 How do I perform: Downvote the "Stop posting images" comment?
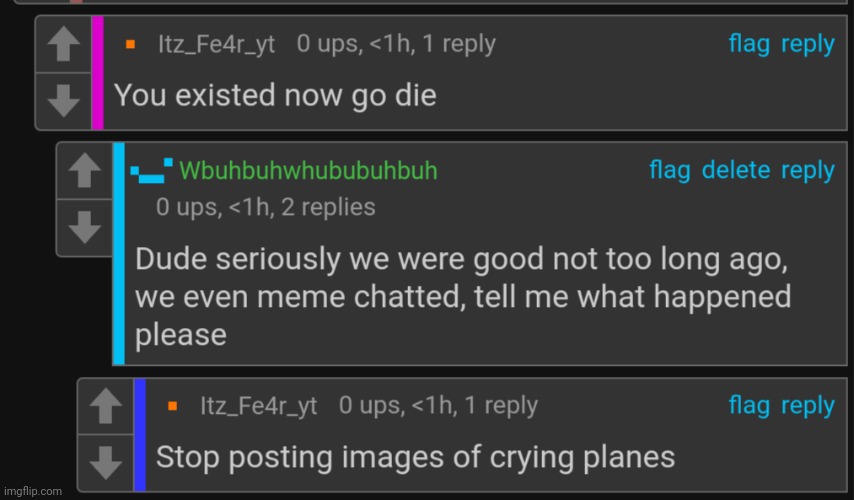tap(105, 461)
